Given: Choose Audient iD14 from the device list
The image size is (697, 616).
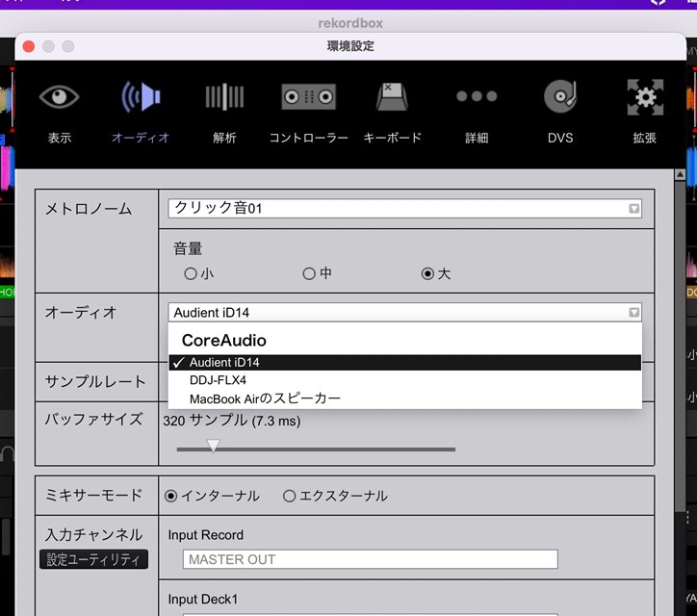Looking at the screenshot, I should (x=404, y=363).
